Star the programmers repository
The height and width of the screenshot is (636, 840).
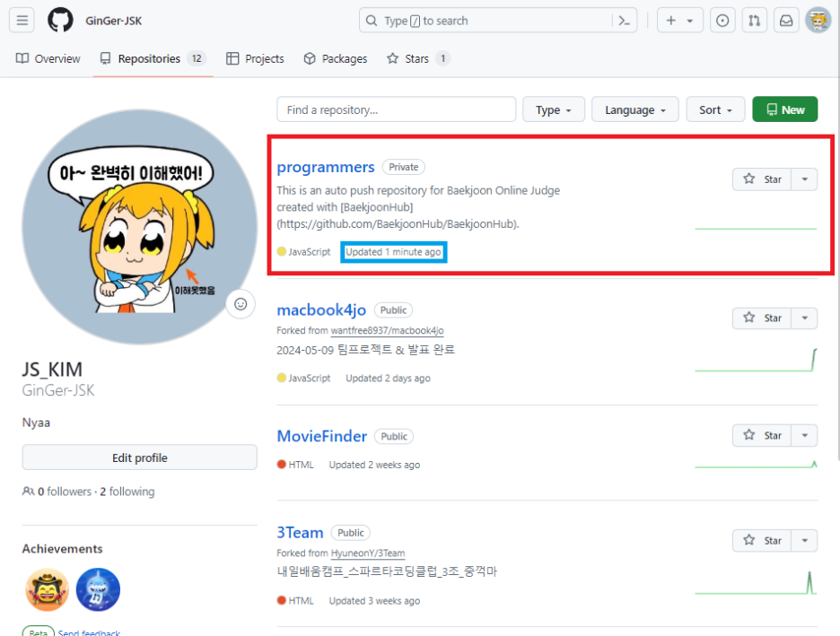coord(762,179)
